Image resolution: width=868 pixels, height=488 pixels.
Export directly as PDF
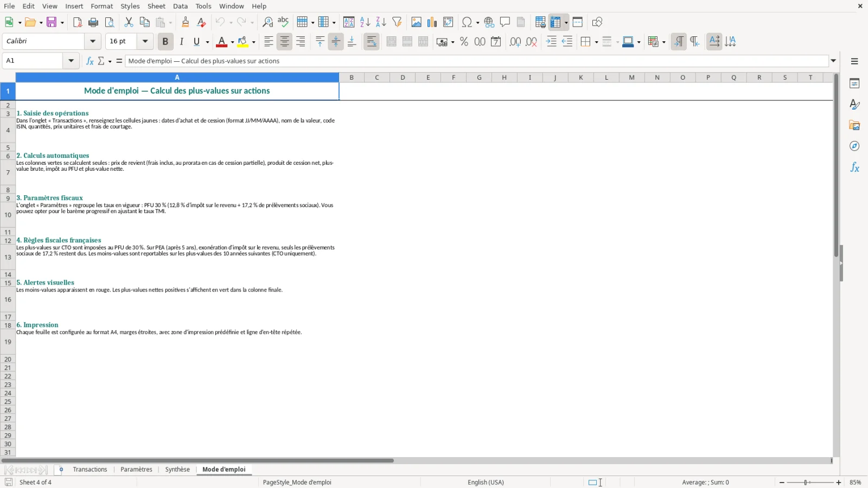pos(78,22)
